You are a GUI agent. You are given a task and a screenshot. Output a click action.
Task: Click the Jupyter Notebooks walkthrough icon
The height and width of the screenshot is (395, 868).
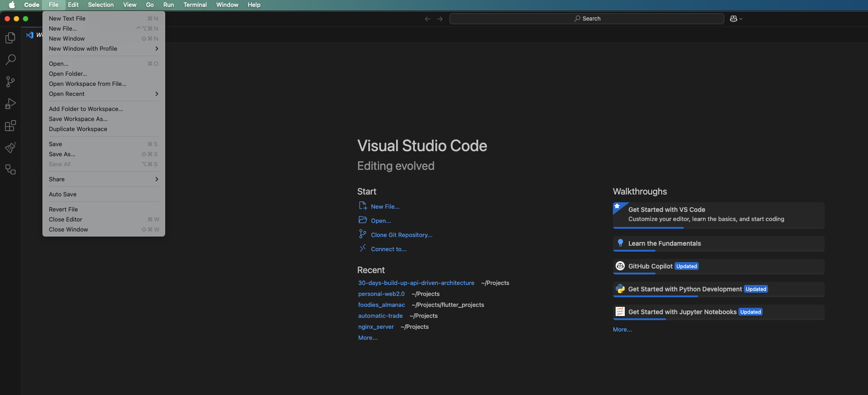coord(620,311)
